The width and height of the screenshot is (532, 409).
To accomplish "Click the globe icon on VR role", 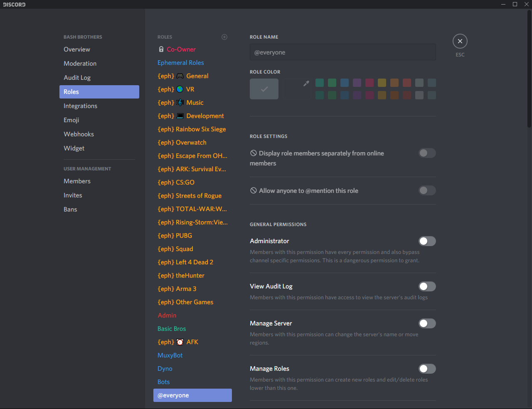I will tap(180, 89).
